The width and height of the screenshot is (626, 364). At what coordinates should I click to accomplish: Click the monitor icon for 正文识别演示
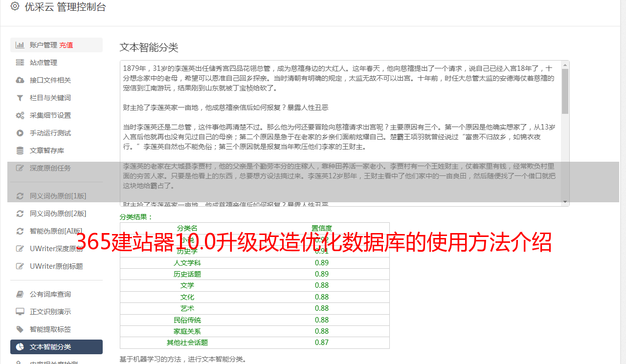[x=20, y=312]
